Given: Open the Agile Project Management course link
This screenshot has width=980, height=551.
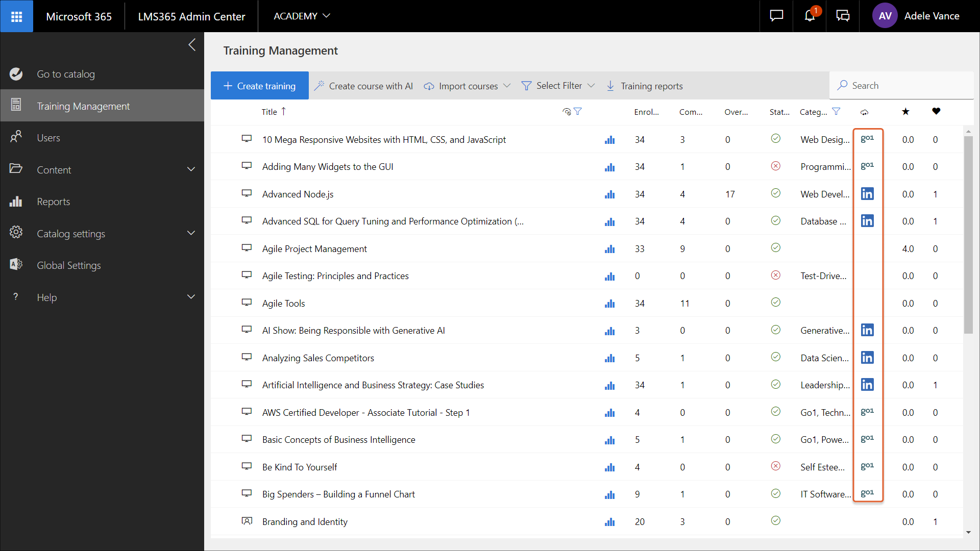Looking at the screenshot, I should (x=314, y=248).
